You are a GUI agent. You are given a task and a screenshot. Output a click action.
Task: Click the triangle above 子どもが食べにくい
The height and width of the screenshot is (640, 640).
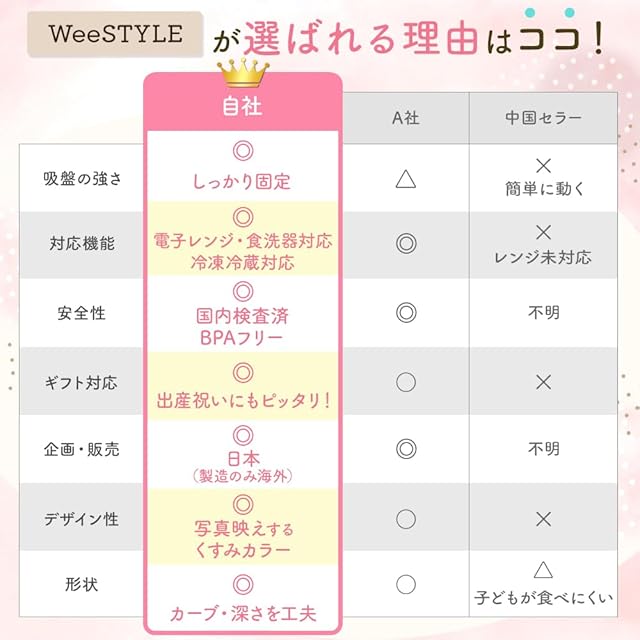coord(543,571)
